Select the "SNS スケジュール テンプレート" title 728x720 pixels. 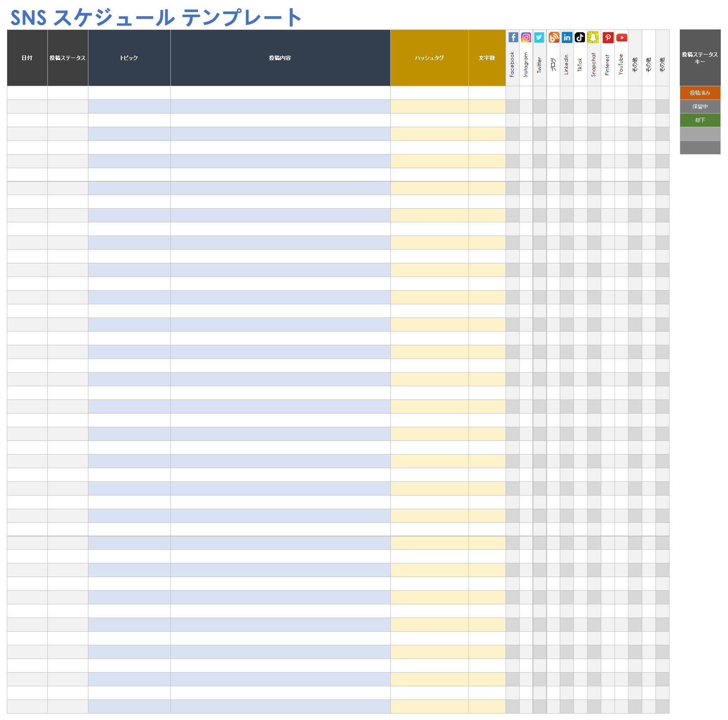(156, 17)
